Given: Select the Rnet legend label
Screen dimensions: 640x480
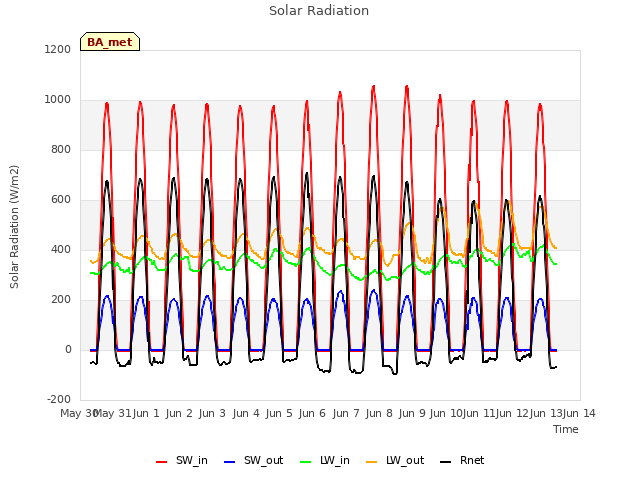Looking at the screenshot, I should [472, 460].
